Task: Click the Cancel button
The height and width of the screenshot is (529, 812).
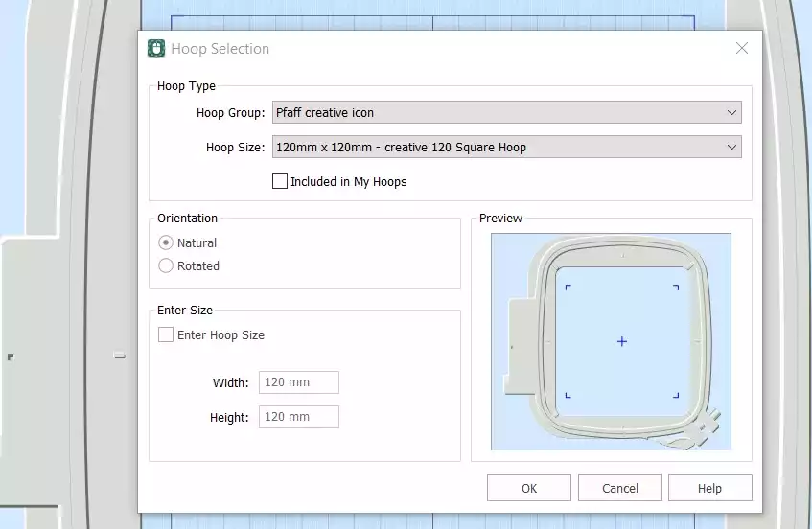Action: pos(620,488)
